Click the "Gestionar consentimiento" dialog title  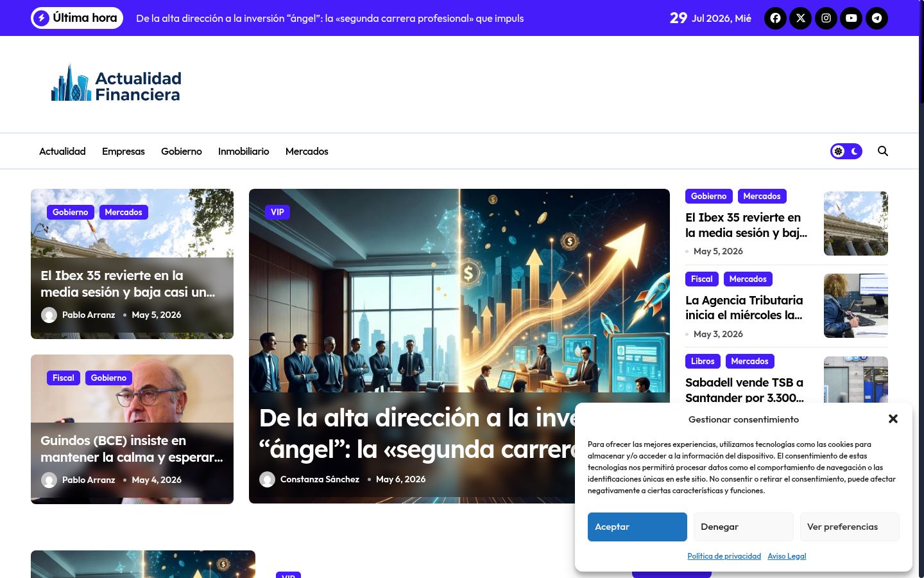point(744,419)
